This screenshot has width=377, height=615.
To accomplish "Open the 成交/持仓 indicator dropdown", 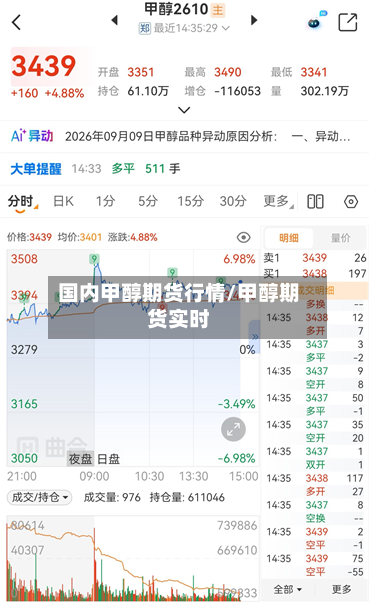I will (x=39, y=497).
